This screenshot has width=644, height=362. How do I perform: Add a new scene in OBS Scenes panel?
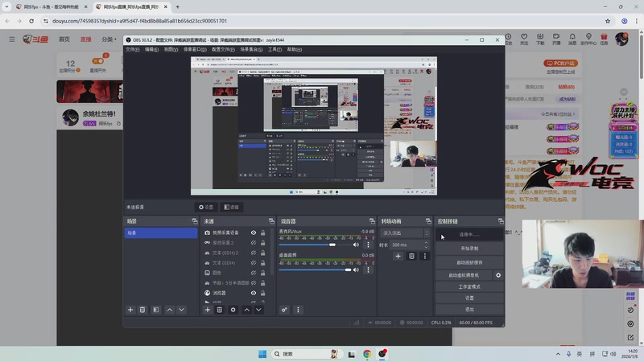tap(130, 310)
